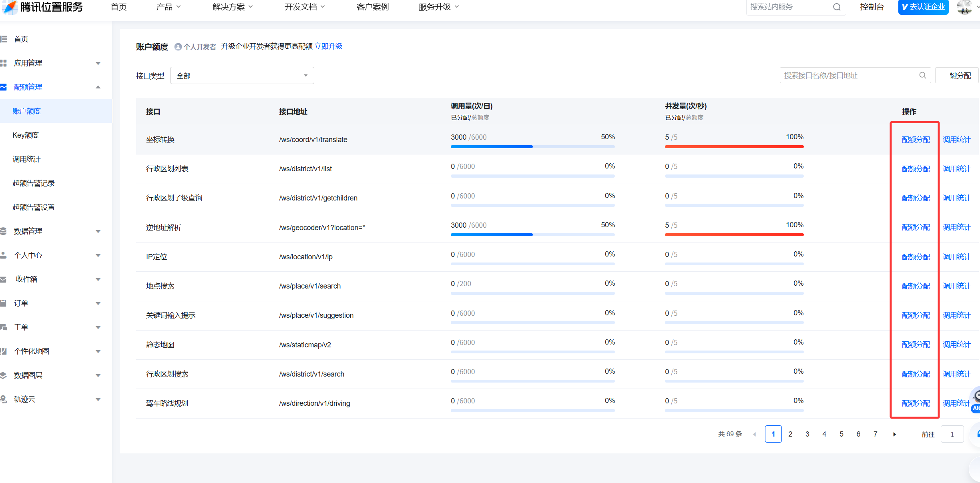Click 配额分配 for the 逆地址解析 row

[x=916, y=227]
